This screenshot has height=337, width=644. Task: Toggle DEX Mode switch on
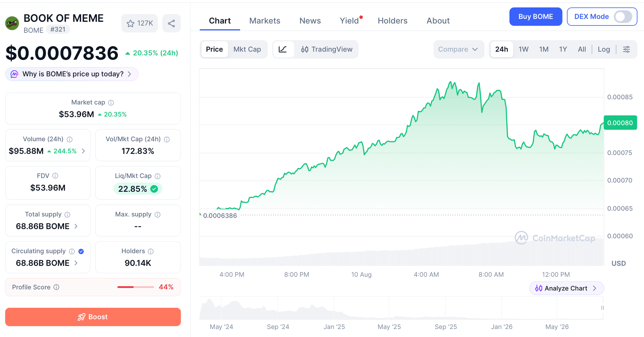tap(623, 17)
